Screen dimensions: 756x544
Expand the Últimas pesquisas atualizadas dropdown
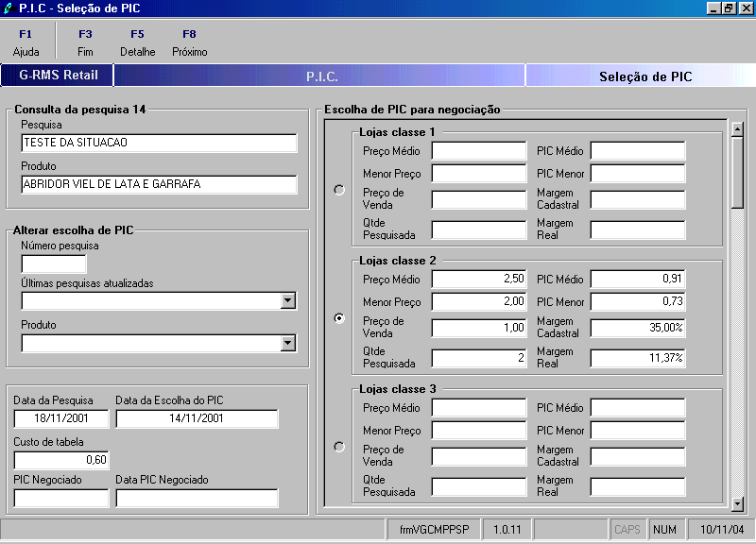tap(288, 300)
